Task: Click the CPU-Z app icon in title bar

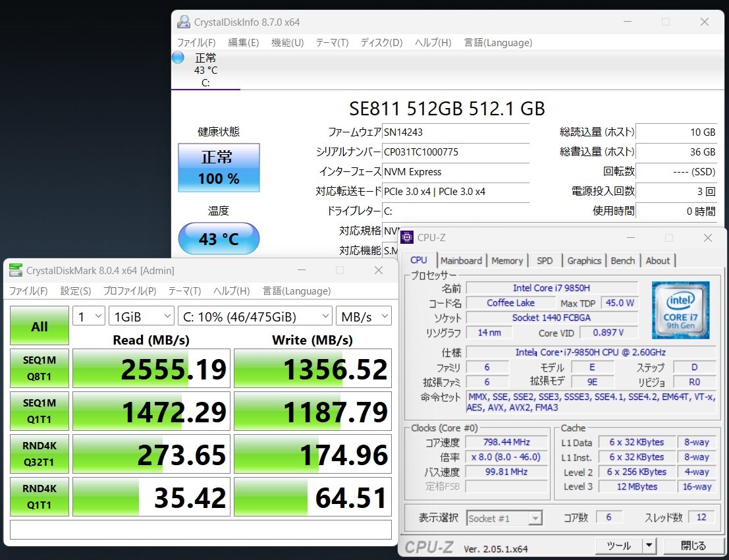Action: [x=407, y=237]
